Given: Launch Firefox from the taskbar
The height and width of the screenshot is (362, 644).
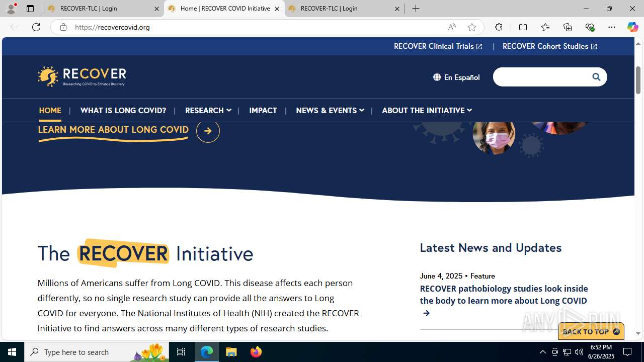Looking at the screenshot, I should click(x=256, y=352).
